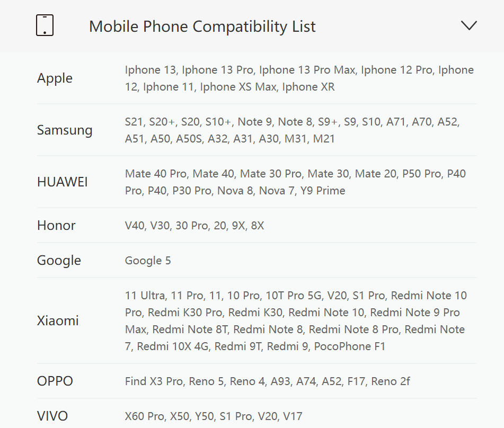Viewport: 504px width, 428px height.
Task: Click the Xiaomi brand label
Action: pos(58,320)
